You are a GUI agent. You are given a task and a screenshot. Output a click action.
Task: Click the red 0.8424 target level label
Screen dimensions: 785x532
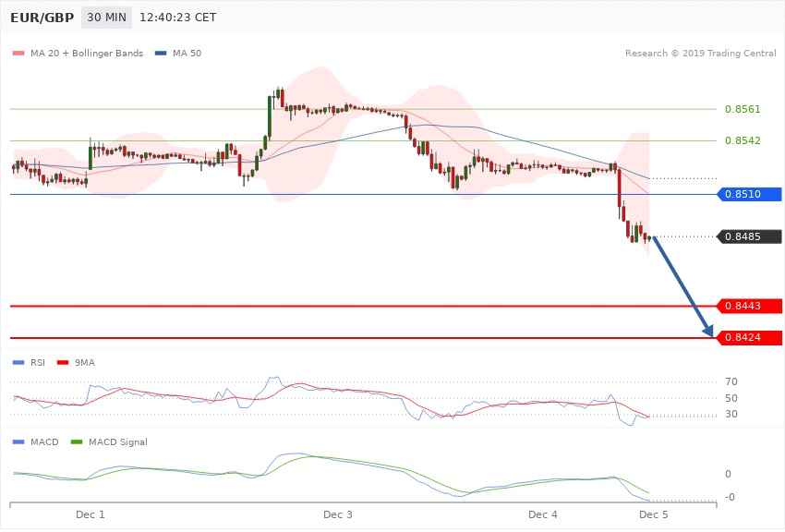click(x=750, y=338)
